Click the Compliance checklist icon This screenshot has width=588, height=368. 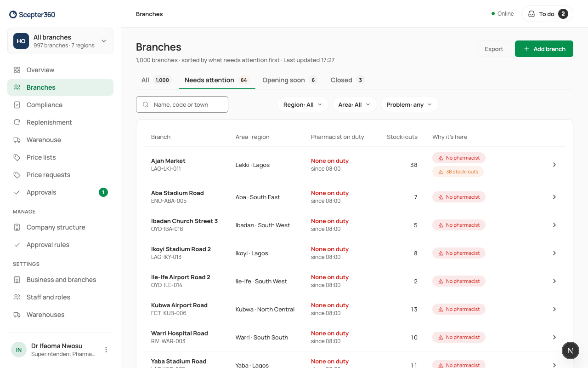(17, 105)
